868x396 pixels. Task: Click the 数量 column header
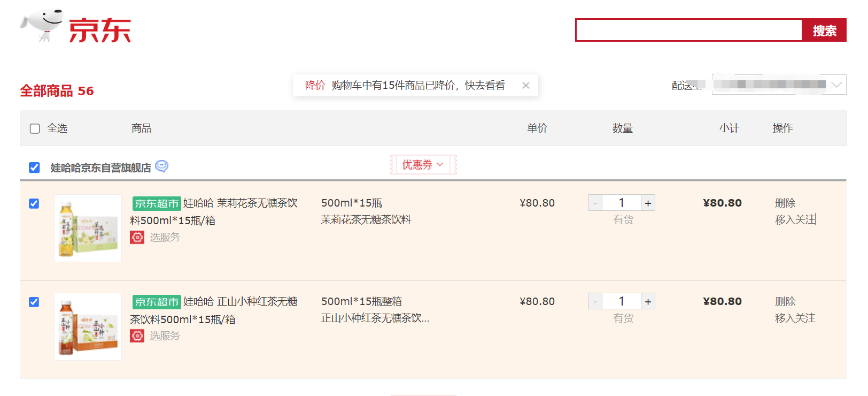[x=623, y=128]
